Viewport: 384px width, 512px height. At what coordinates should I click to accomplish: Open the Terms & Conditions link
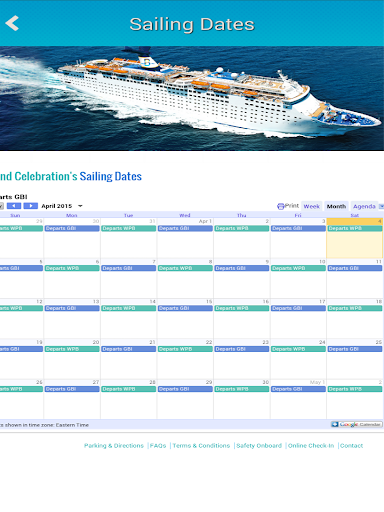pos(201,446)
